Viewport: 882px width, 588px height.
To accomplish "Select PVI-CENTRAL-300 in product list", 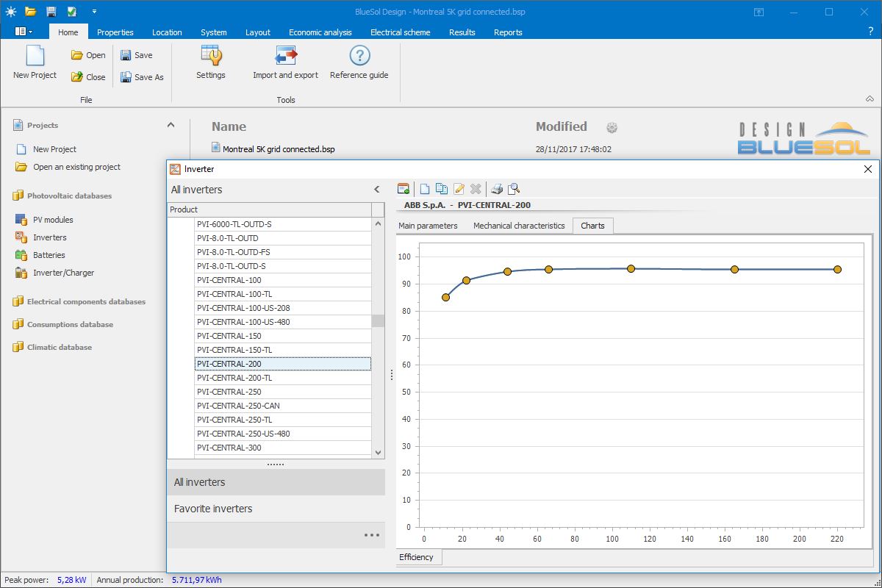I will [x=283, y=448].
